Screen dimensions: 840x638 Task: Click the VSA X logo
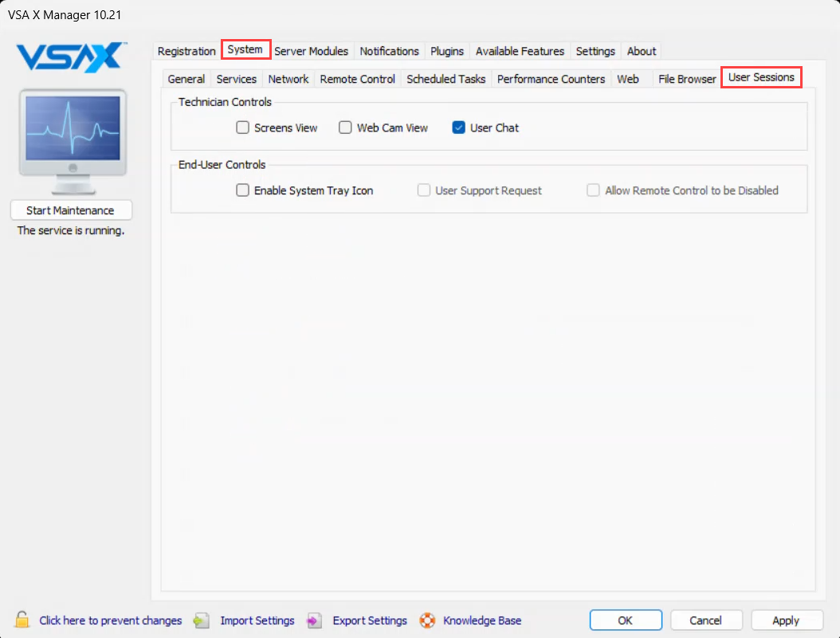pos(71,57)
